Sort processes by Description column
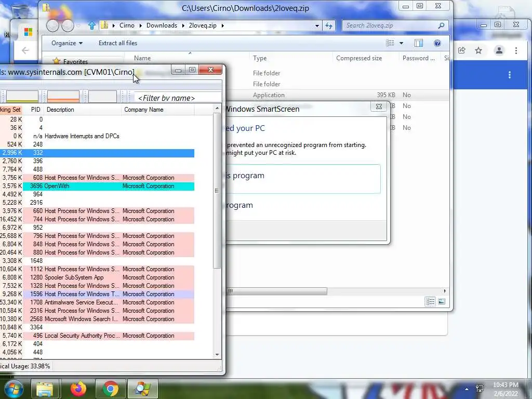This screenshot has height=399, width=532. [x=82, y=110]
